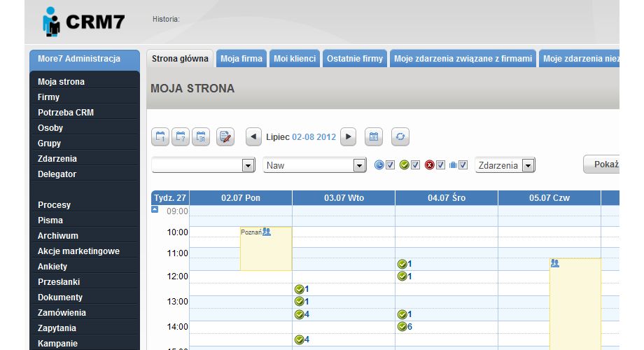
Task: Open the Moi klienci tab
Action: pyautogui.click(x=295, y=59)
